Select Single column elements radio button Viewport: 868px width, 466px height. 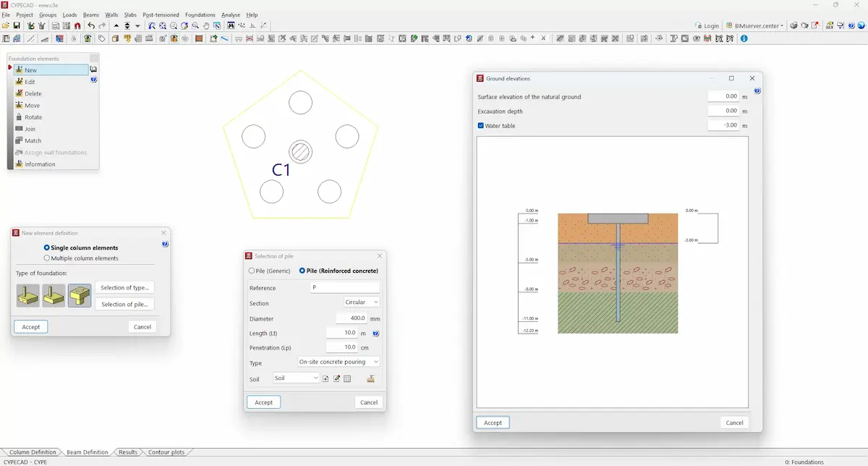(x=47, y=247)
